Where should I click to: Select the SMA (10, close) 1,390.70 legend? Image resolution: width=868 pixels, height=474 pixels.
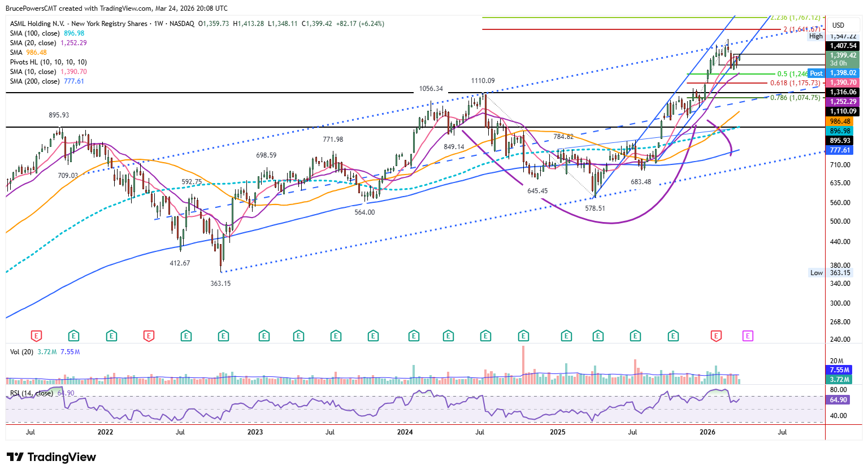click(48, 72)
